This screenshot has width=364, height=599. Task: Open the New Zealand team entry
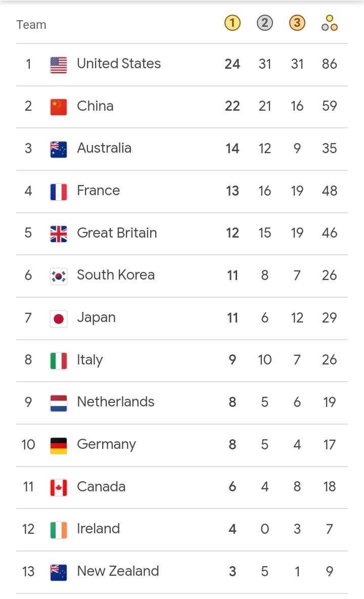point(118,571)
